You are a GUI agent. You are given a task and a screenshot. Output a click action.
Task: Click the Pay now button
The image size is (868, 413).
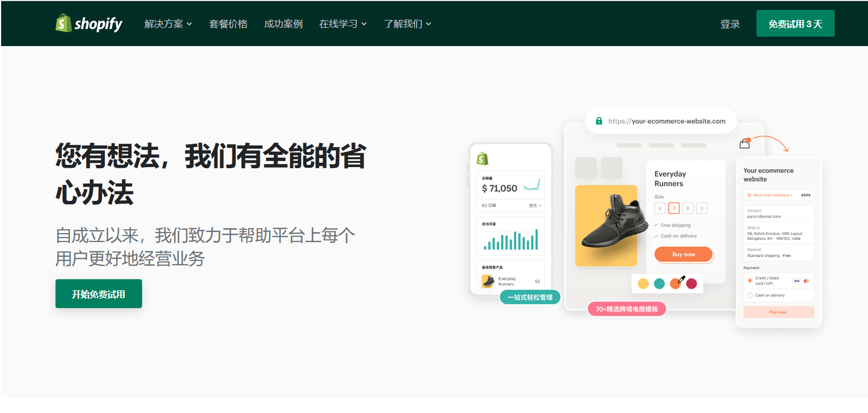point(779,312)
